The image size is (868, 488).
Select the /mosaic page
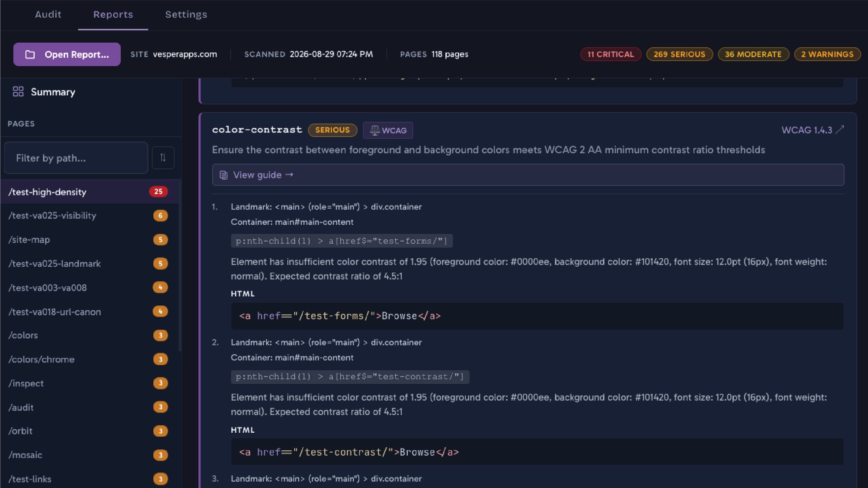click(89, 455)
